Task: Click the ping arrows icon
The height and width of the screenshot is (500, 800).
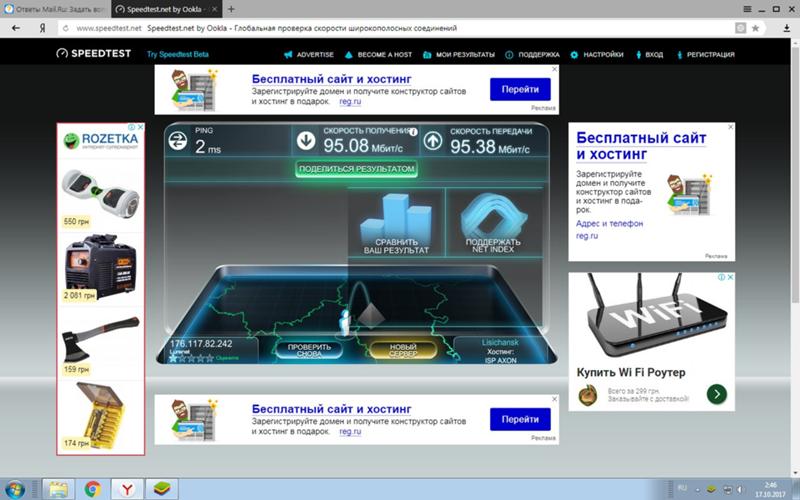Action: tap(178, 141)
